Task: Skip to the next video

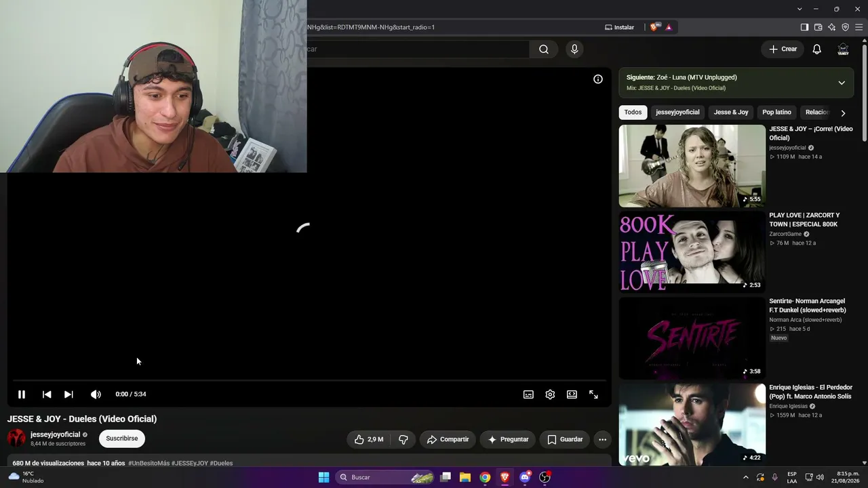Action: [68, 394]
